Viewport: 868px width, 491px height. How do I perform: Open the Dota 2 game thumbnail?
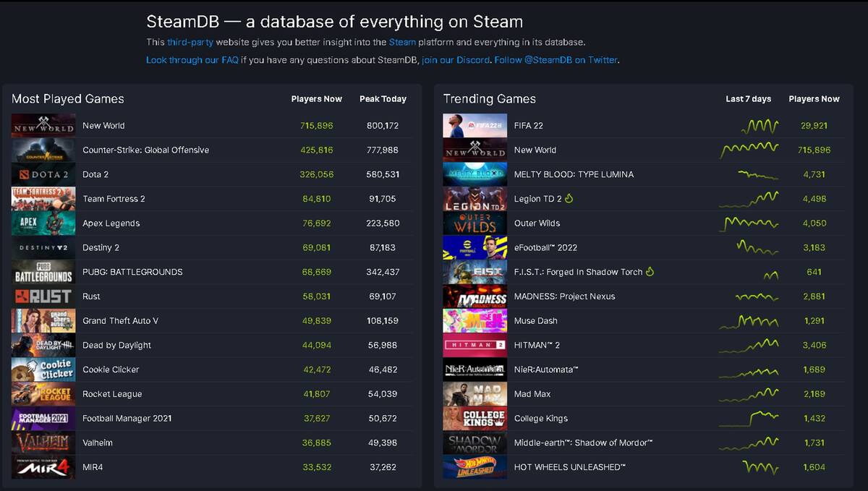43,174
